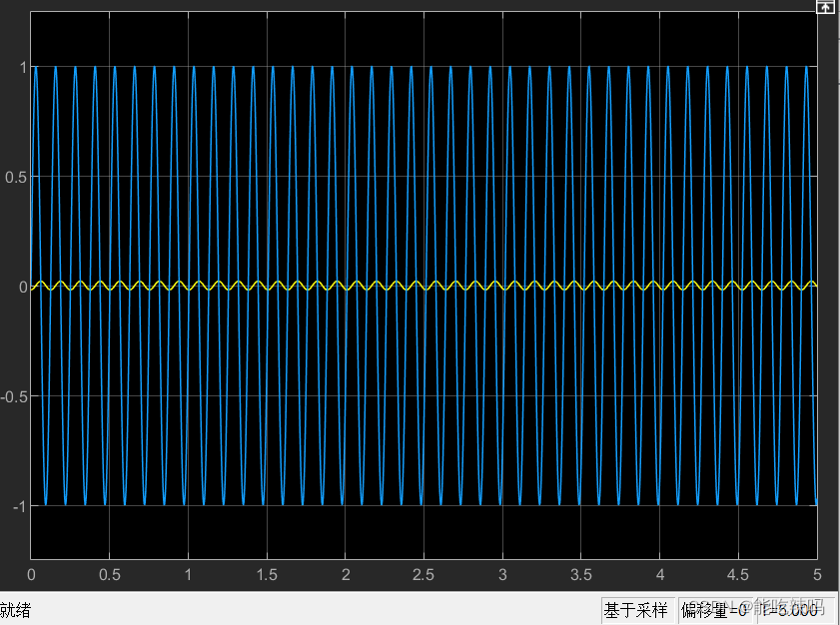Screen dimensions: 840x625
Task: Click the 3.5 x-axis tick label
Action: click(581, 575)
